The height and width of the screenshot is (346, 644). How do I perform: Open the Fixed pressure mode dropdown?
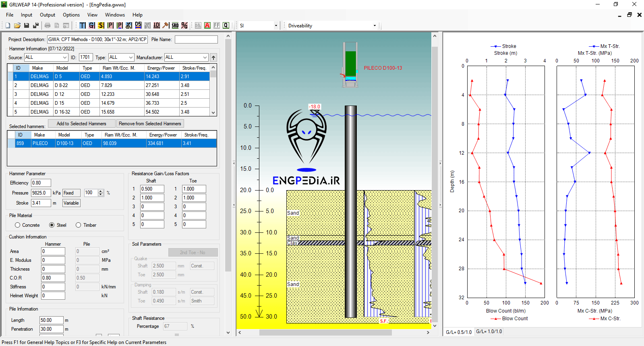pyautogui.click(x=71, y=193)
